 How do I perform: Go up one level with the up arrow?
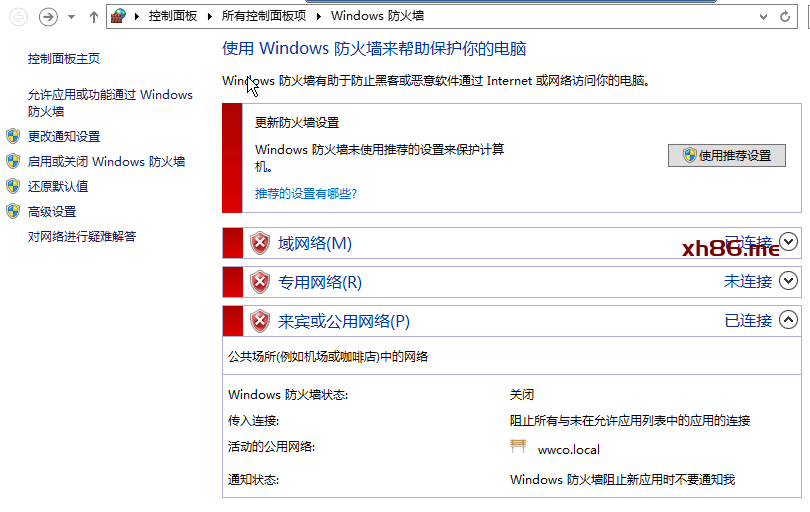pos(94,17)
